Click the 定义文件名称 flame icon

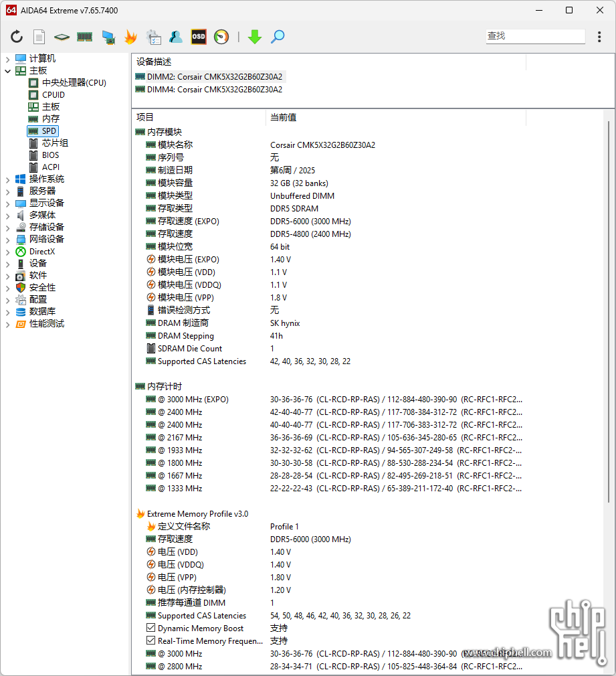point(151,526)
